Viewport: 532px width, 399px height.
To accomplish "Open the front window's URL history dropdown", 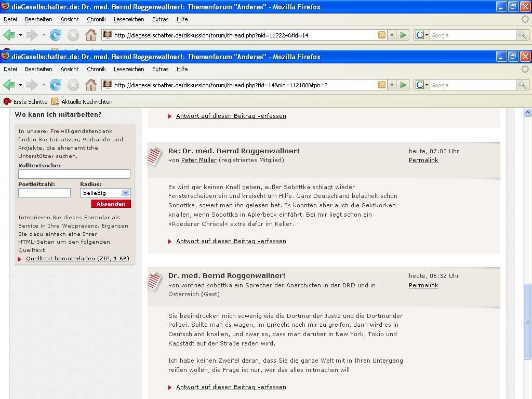I will [x=392, y=85].
